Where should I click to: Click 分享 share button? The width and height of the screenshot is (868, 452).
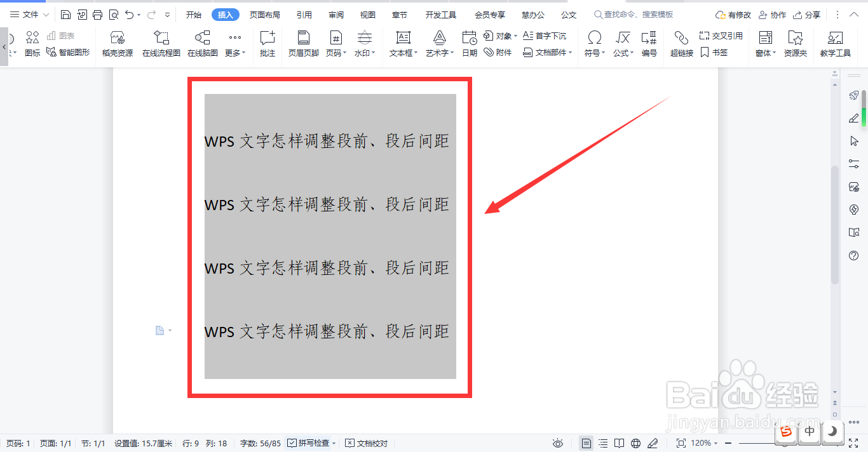tap(806, 15)
